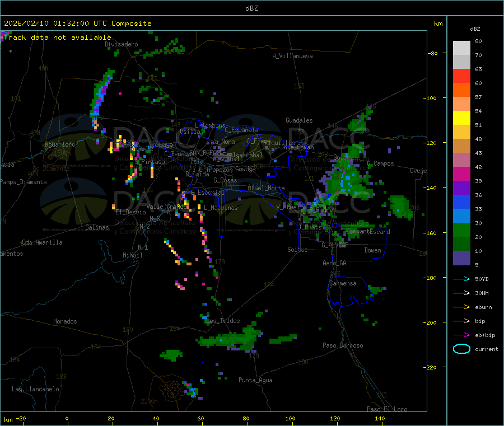Click the 'C_Campos' map label

380,163
